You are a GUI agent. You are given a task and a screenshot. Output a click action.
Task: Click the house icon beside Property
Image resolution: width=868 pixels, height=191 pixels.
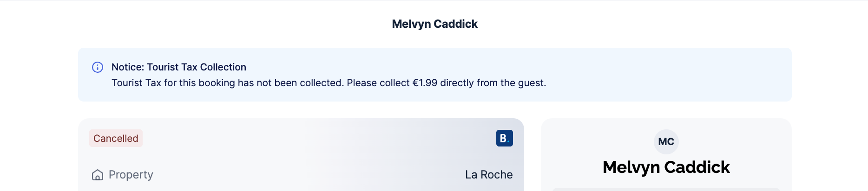point(98,175)
